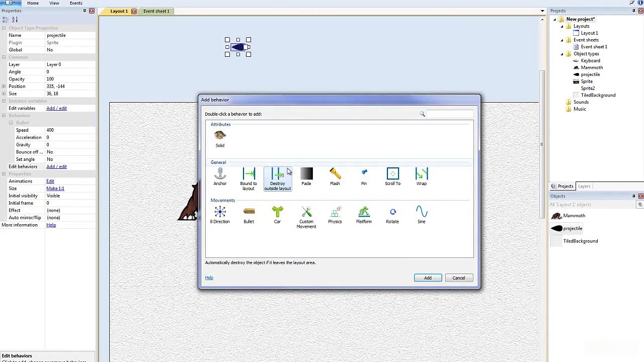Click Add / edit link for Edit behaviors
Image resolution: width=644 pixels, height=362 pixels.
coord(56,167)
